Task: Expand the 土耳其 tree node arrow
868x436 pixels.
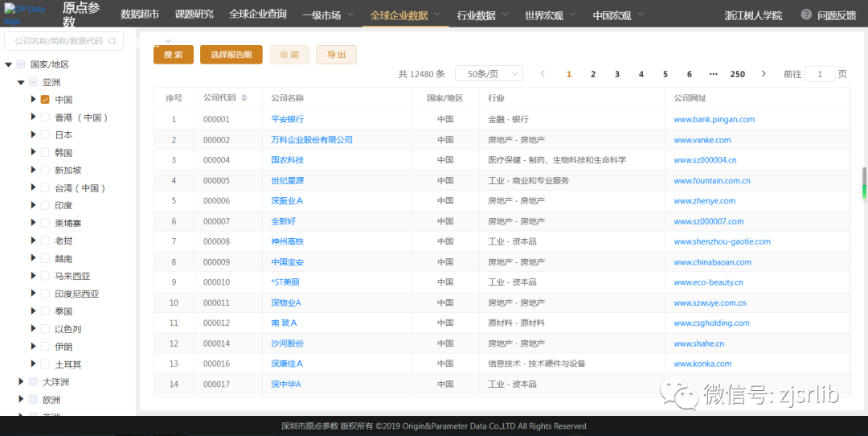Action: click(33, 364)
